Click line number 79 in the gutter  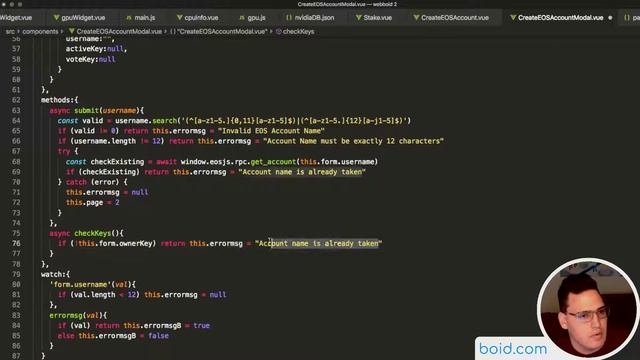pos(16,274)
